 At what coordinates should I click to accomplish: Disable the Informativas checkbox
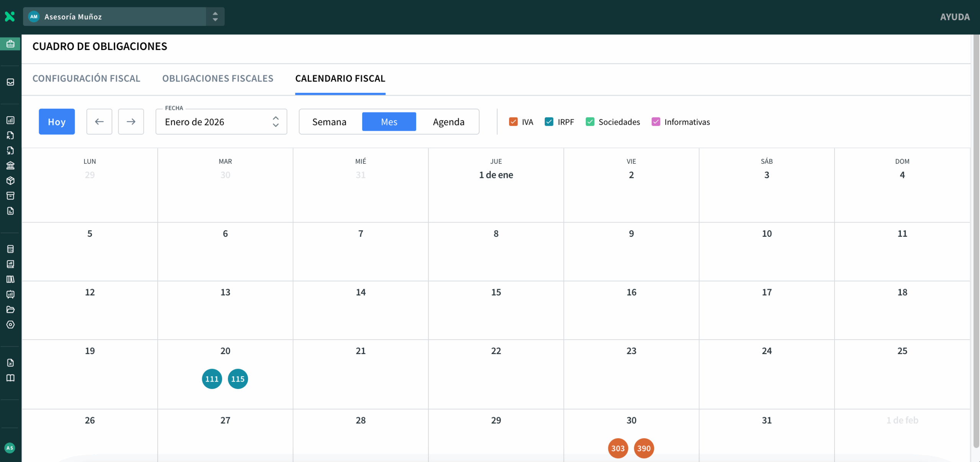pyautogui.click(x=655, y=122)
